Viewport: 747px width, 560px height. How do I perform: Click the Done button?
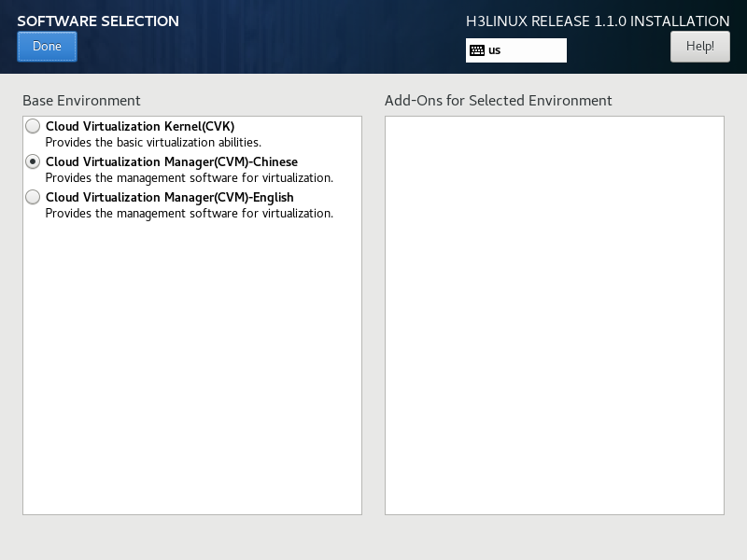coord(47,46)
